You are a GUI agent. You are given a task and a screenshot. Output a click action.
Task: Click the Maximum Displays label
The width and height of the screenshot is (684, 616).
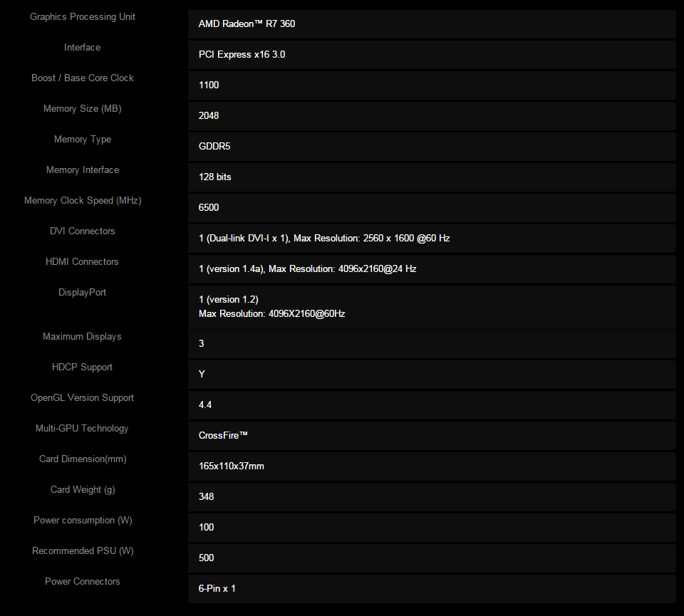pos(83,336)
